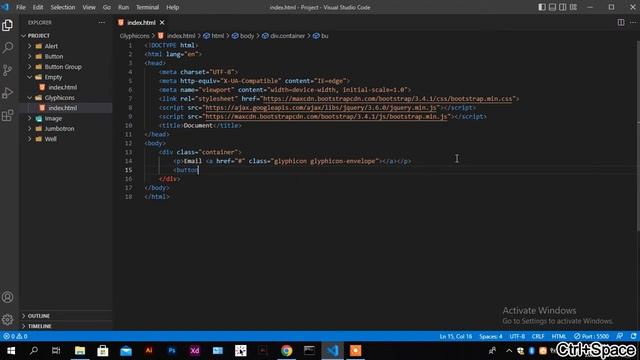Open the Run and Debug view
The height and width of the screenshot is (360, 640).
click(7, 93)
